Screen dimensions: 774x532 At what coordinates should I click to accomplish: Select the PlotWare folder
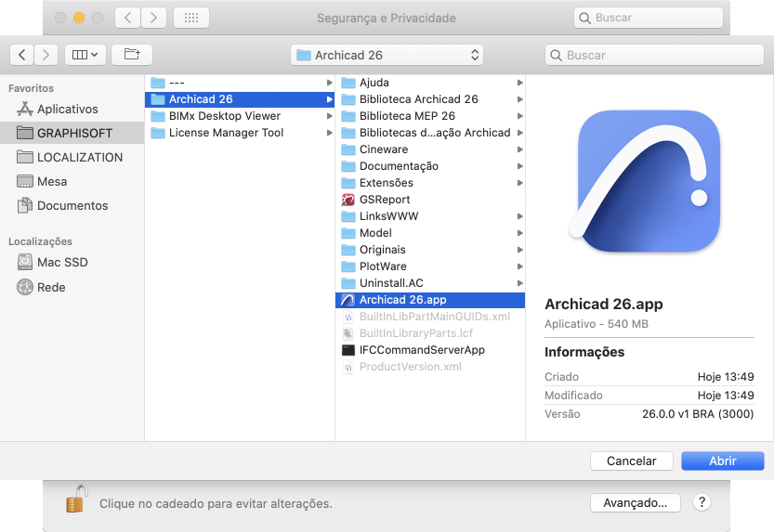click(x=429, y=266)
